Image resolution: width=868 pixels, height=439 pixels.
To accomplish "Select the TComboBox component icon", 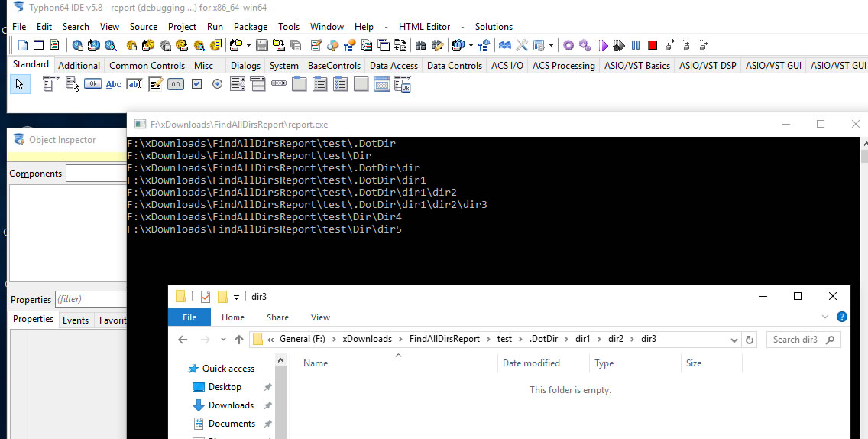I will (x=258, y=84).
